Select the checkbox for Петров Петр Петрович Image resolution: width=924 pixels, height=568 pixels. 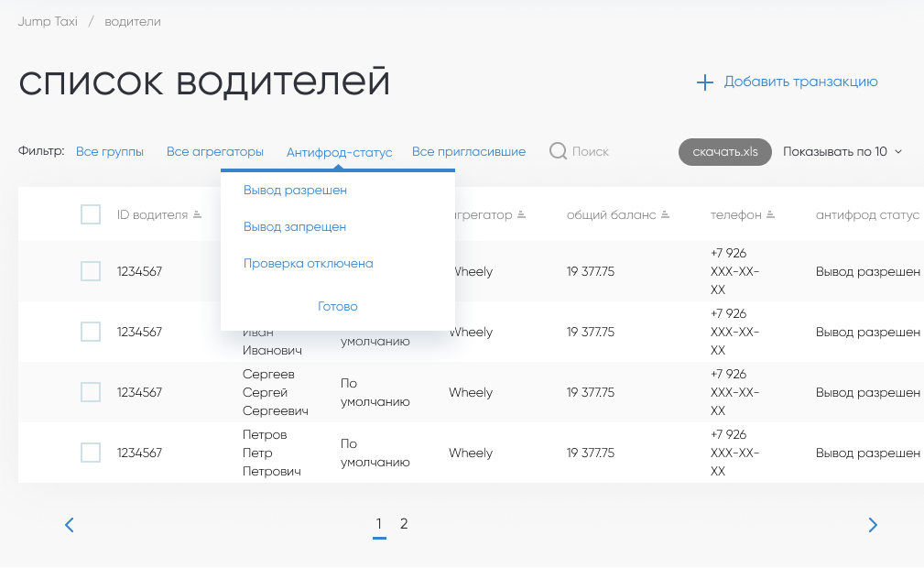[x=91, y=453]
